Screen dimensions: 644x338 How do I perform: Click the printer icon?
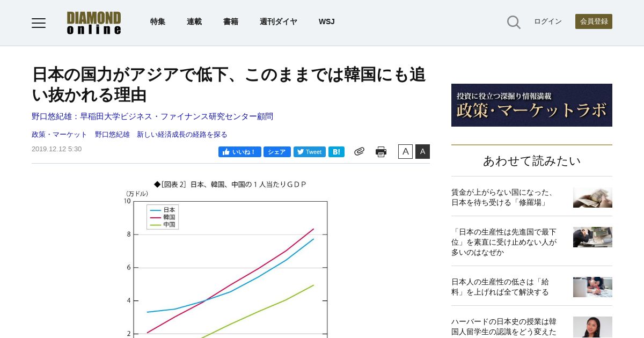tap(381, 152)
